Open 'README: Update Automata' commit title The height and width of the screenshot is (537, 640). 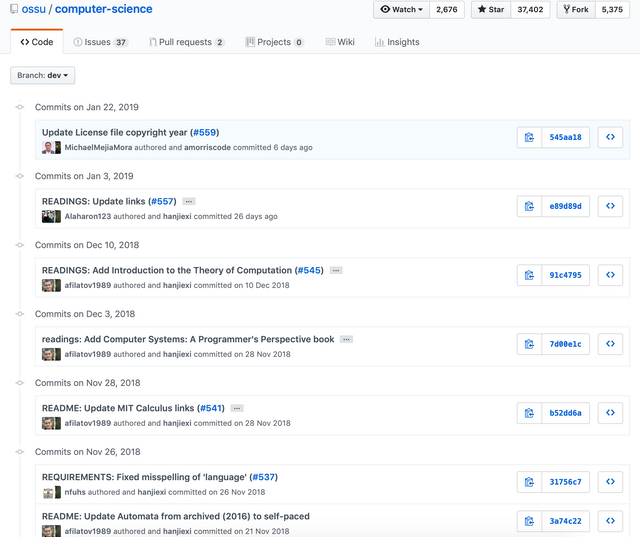(x=176, y=517)
